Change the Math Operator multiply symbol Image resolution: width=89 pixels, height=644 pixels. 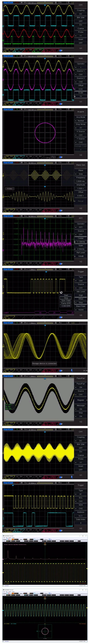[x=81, y=67]
